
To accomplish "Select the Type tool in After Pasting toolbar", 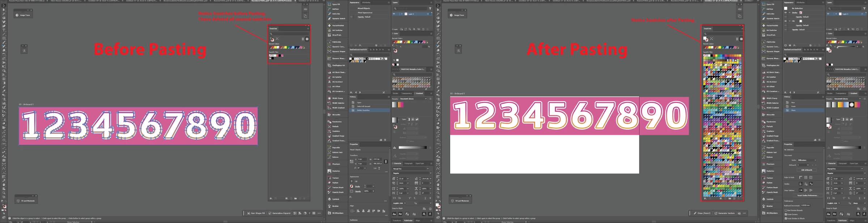I will click(438, 30).
